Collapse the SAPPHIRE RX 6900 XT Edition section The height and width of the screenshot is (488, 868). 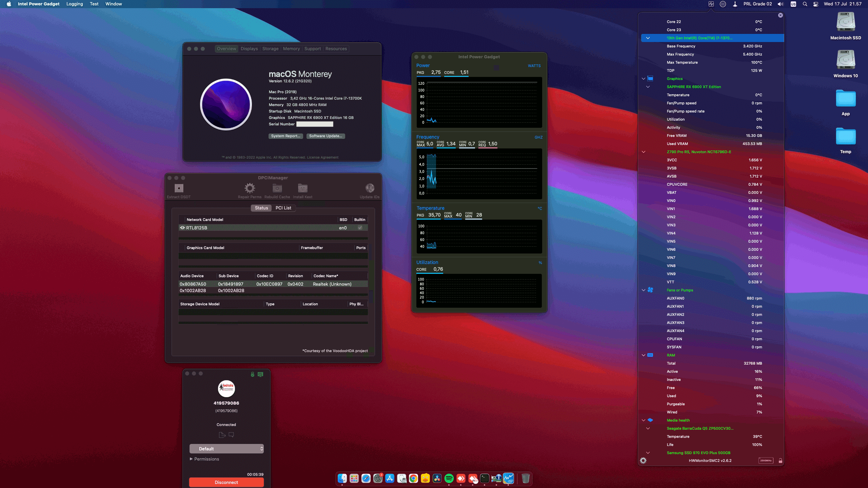[x=649, y=87]
